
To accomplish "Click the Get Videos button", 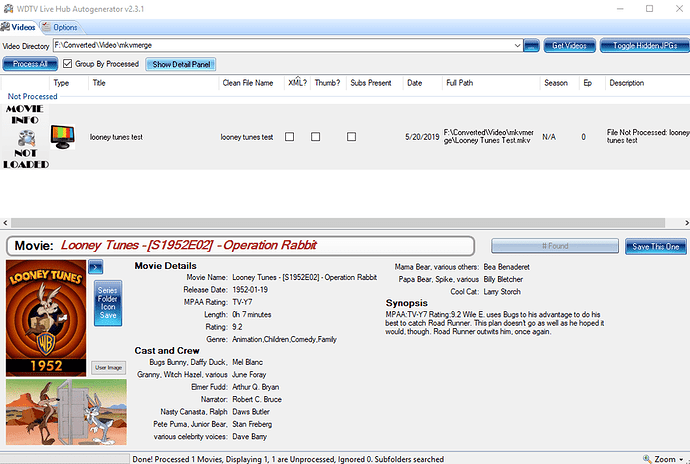I will pos(569,45).
